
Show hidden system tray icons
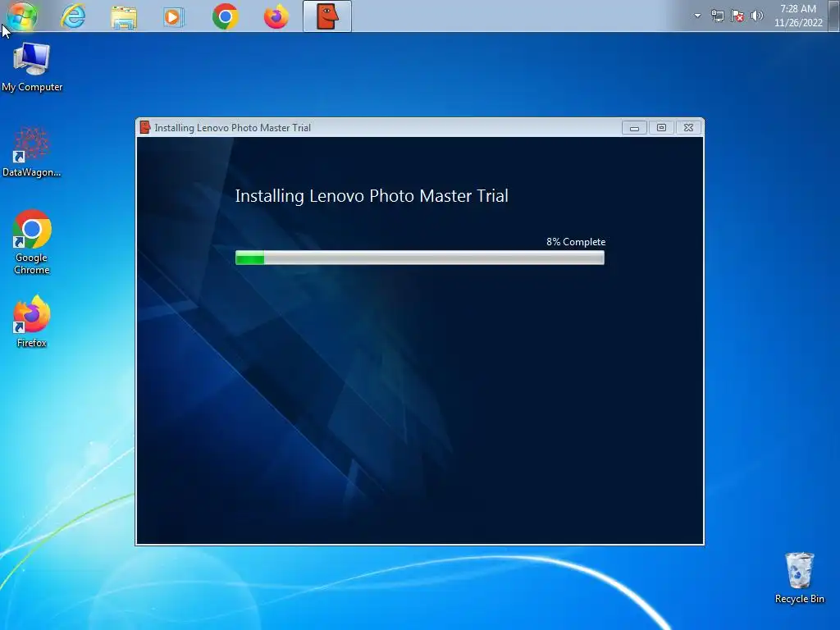pyautogui.click(x=697, y=16)
